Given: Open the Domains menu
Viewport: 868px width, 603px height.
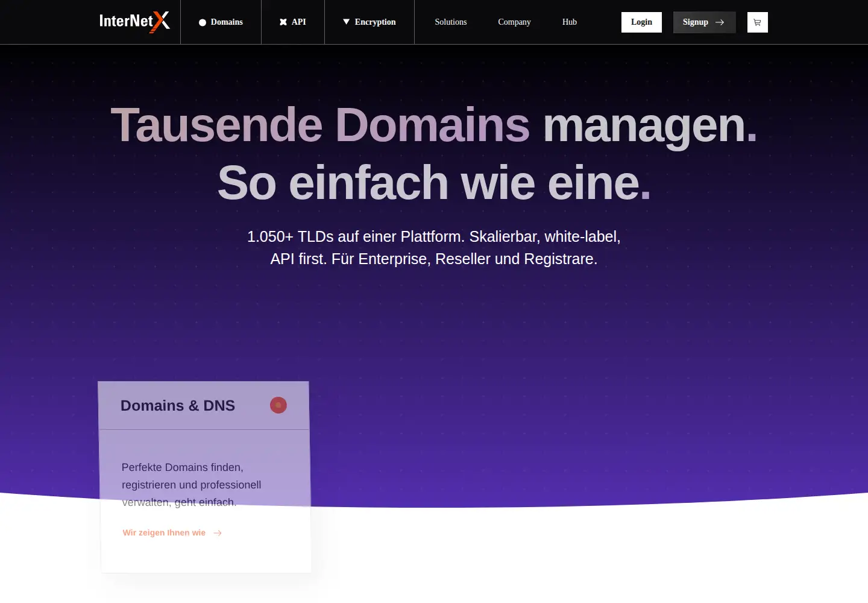Looking at the screenshot, I should pyautogui.click(x=221, y=22).
